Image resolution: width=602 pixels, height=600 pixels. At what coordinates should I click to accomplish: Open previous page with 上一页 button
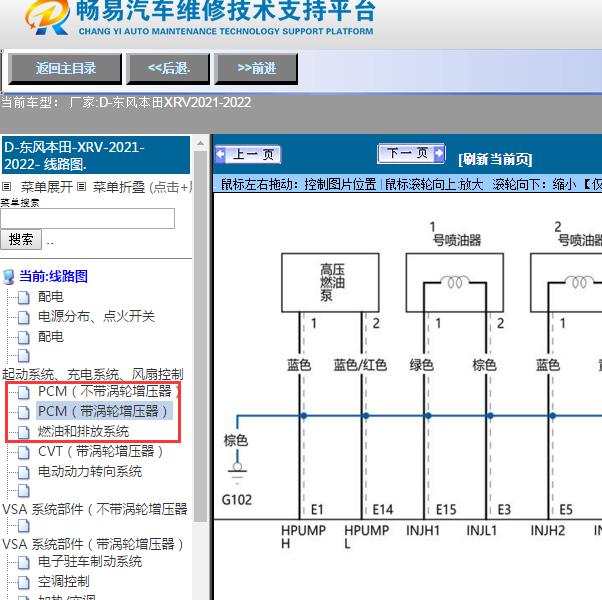pos(248,154)
